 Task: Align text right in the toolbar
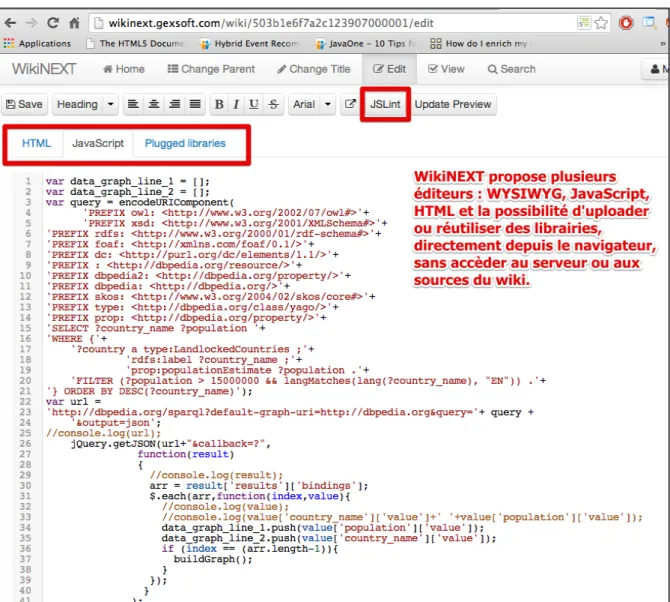pyautogui.click(x=174, y=104)
